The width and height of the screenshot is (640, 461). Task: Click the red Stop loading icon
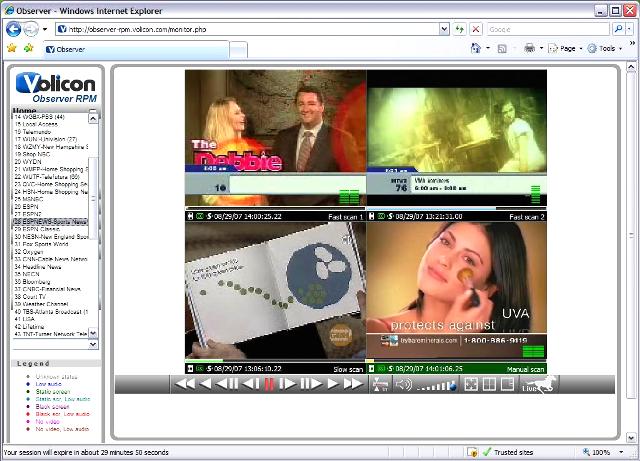point(476,29)
